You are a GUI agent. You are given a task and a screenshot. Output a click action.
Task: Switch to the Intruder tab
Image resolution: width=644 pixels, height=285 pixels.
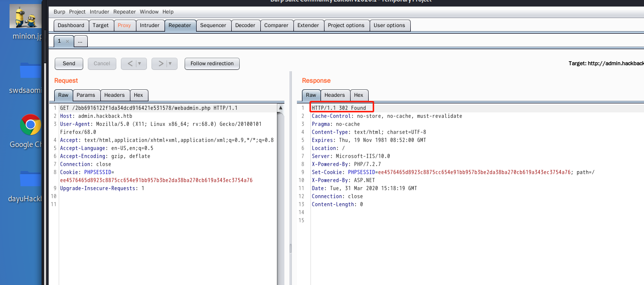(x=149, y=25)
